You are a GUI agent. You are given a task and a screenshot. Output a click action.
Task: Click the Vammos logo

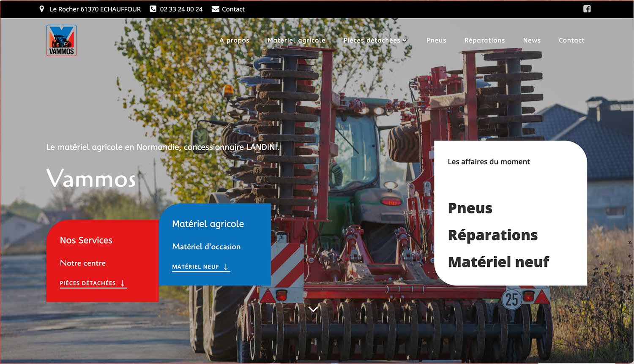click(61, 41)
